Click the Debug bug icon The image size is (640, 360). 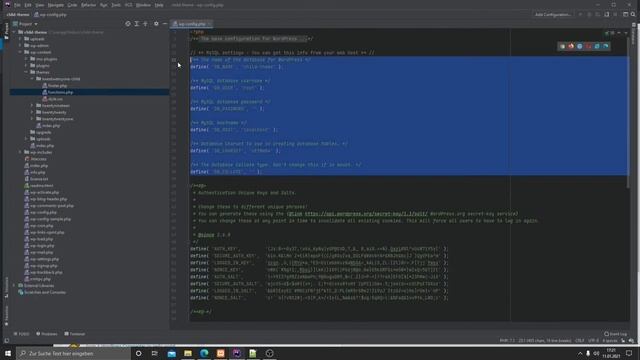tap(589, 14)
